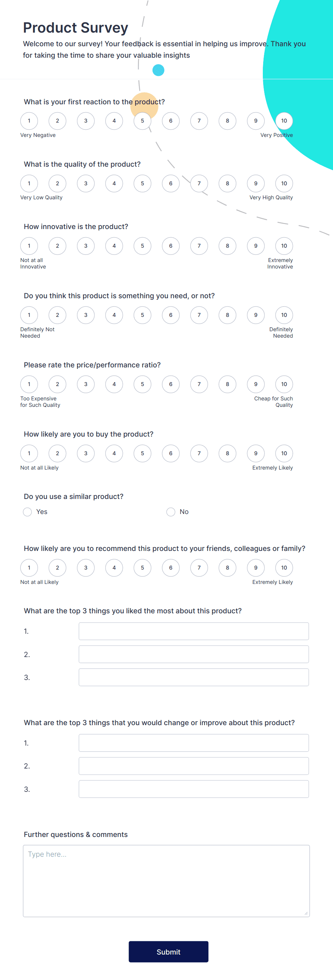Click second liked-things input field
Screen dimensions: 333x980
coord(193,654)
